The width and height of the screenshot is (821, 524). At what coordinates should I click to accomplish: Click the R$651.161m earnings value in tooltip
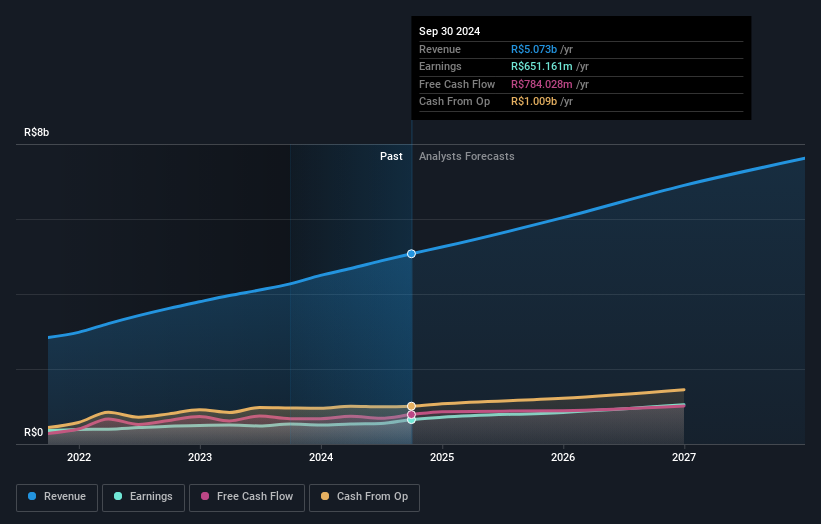click(541, 66)
